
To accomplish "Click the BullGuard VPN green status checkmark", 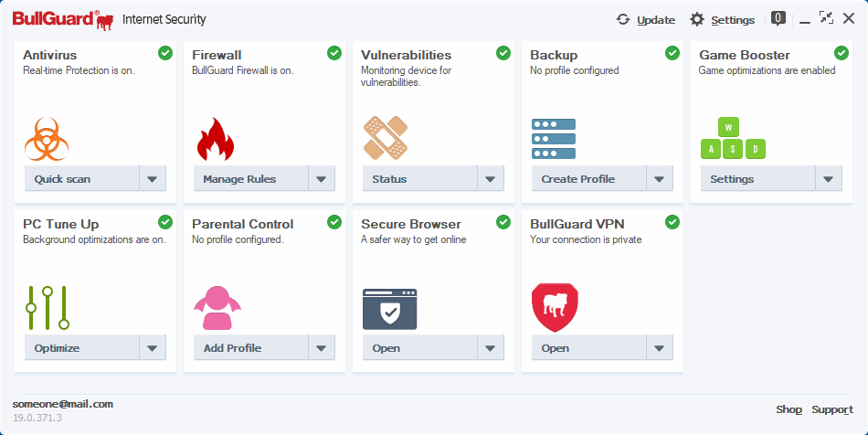I will point(672,222).
